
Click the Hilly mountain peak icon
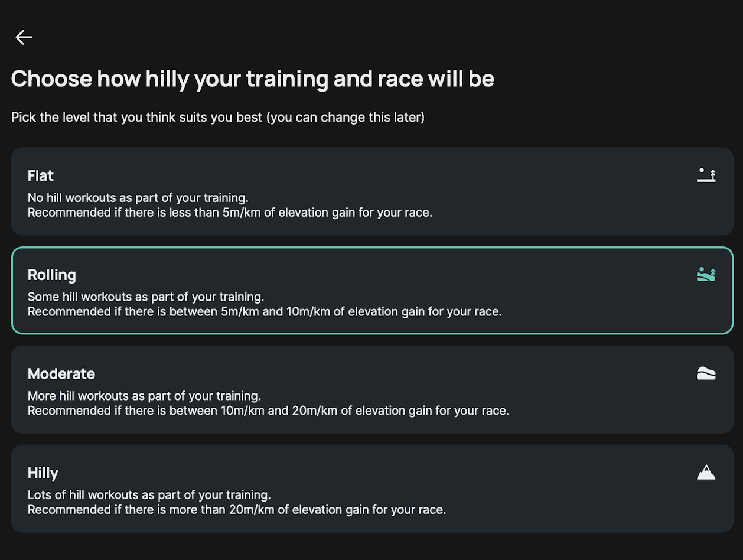[x=706, y=473]
